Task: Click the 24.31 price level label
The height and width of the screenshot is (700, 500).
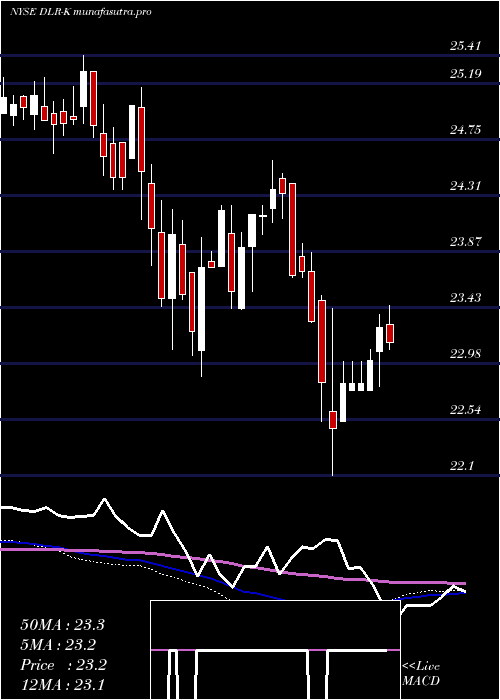Action: tap(465, 185)
